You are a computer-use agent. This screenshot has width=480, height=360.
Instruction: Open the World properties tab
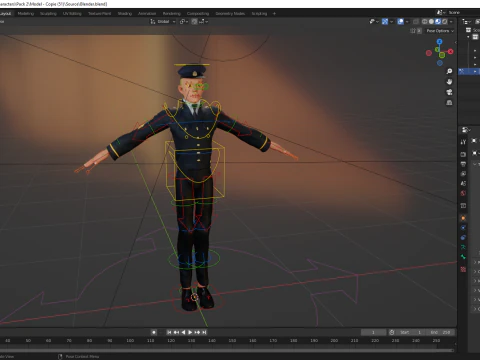click(463, 193)
